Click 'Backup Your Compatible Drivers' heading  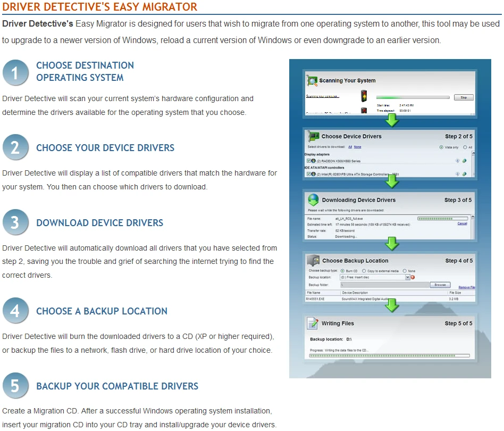(117, 386)
